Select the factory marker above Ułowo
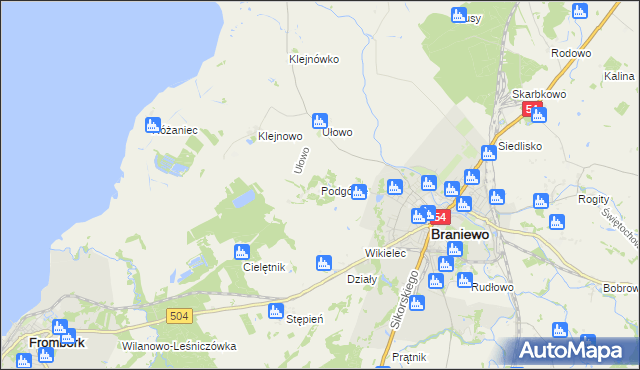The image size is (640, 370). point(320,121)
